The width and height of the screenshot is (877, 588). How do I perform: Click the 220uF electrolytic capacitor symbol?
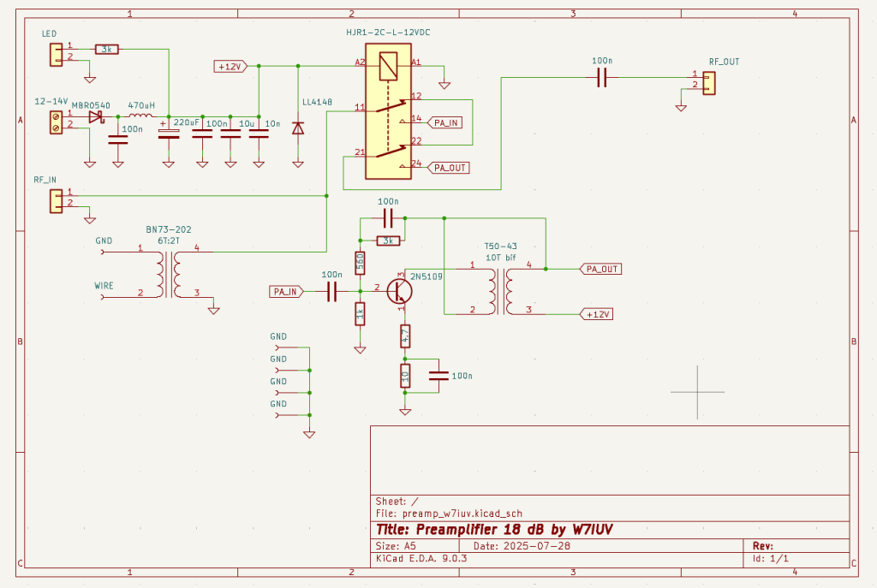pyautogui.click(x=169, y=134)
